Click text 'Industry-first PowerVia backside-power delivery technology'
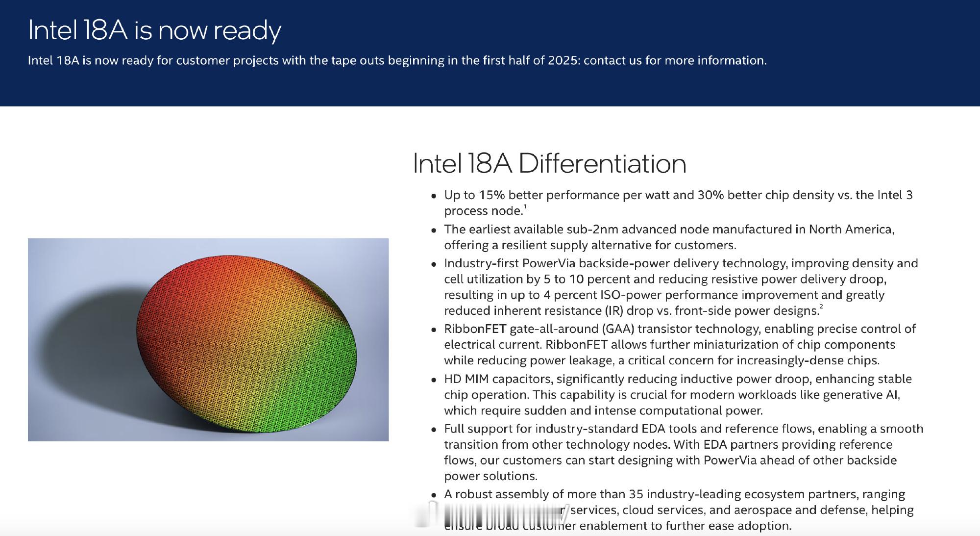980x536 pixels. pos(616,263)
